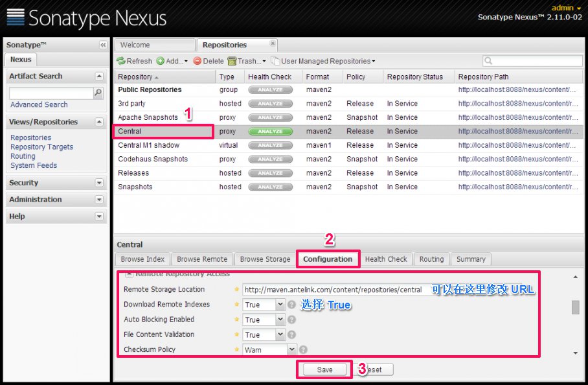Open the Download Remote Indexes dropdown
Viewport: 588px width, 385px height.
[x=280, y=305]
